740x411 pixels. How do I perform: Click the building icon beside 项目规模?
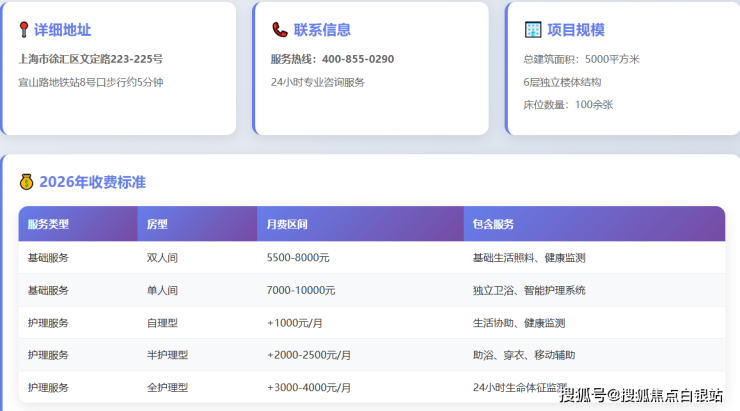coord(533,30)
